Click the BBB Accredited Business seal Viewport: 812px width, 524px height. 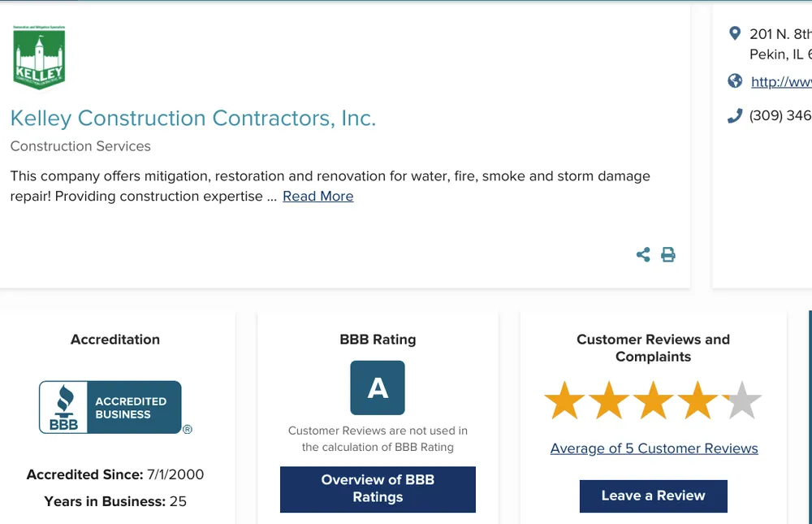pos(114,406)
